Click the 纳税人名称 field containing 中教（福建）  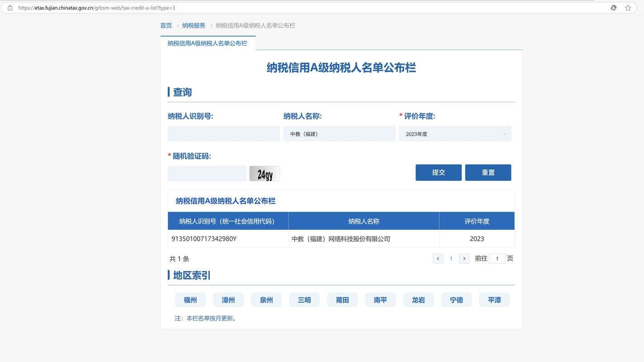(339, 134)
